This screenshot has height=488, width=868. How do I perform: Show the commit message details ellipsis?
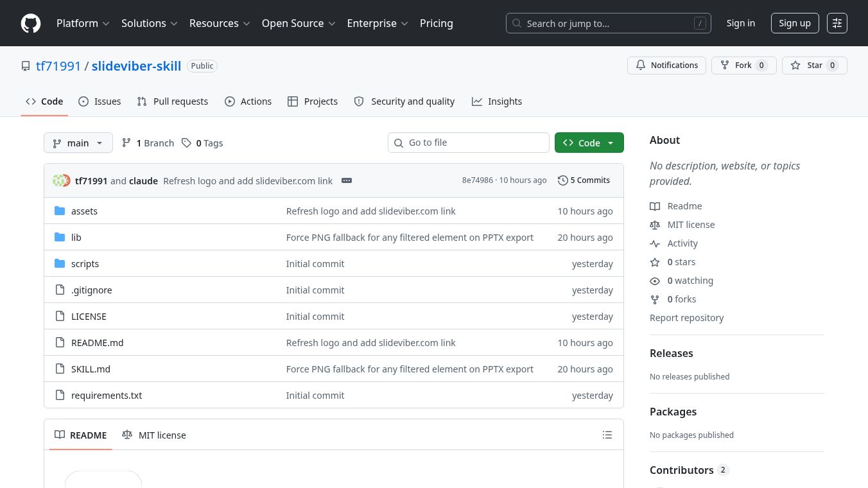(x=347, y=180)
